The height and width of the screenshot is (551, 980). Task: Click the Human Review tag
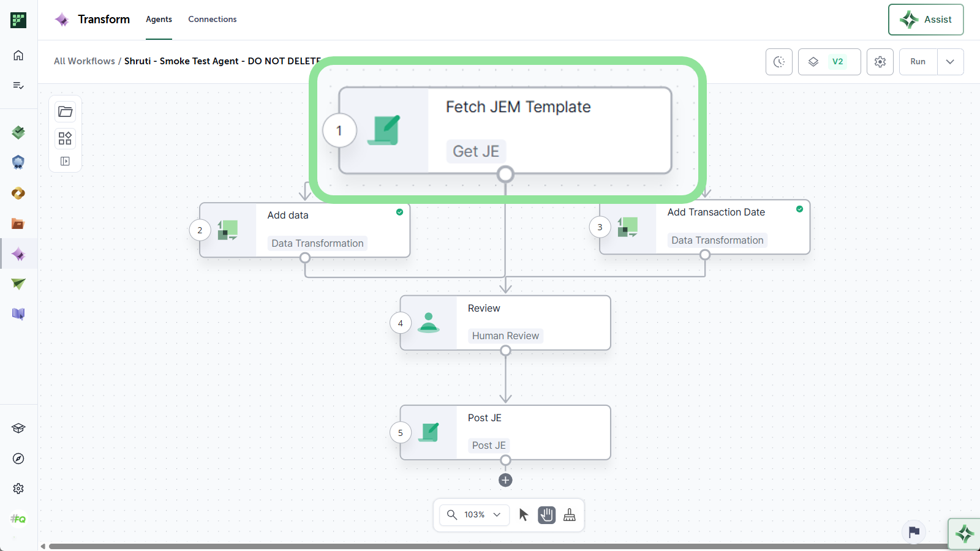click(x=505, y=335)
